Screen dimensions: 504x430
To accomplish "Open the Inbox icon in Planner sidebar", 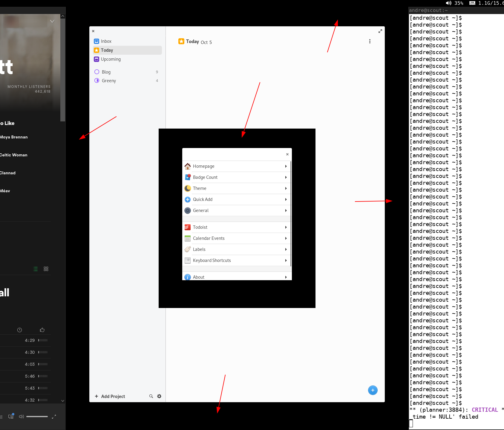I will tap(96, 41).
